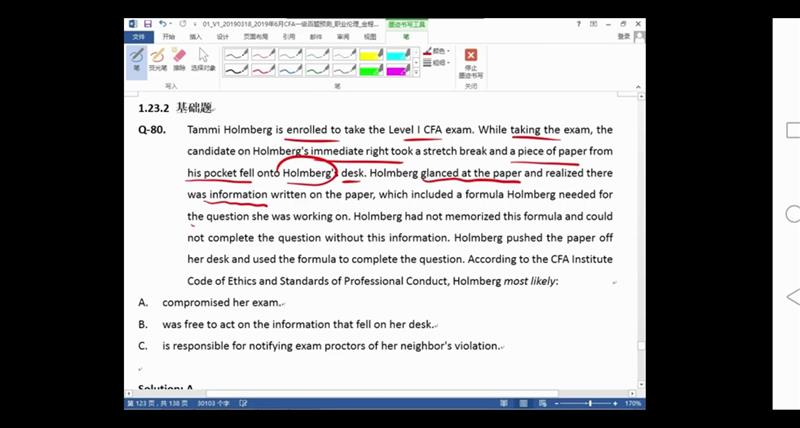Switch to the References ribbon tab
The image size is (800, 428).
tap(289, 37)
